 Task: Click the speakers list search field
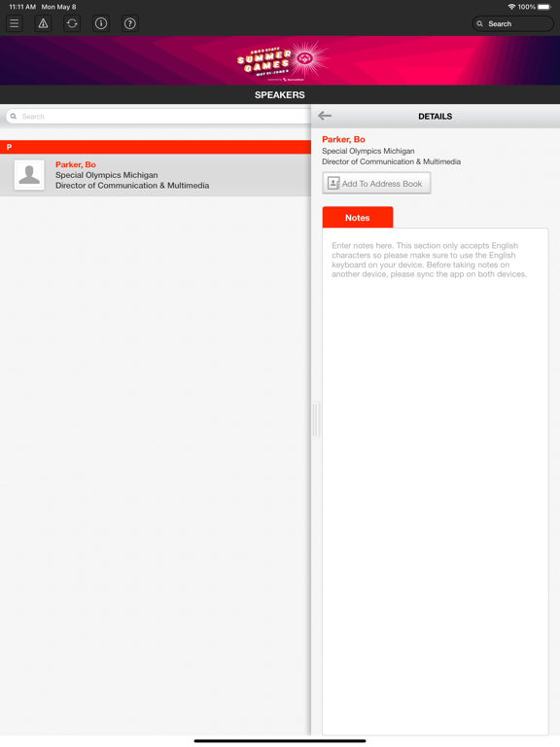(157, 117)
